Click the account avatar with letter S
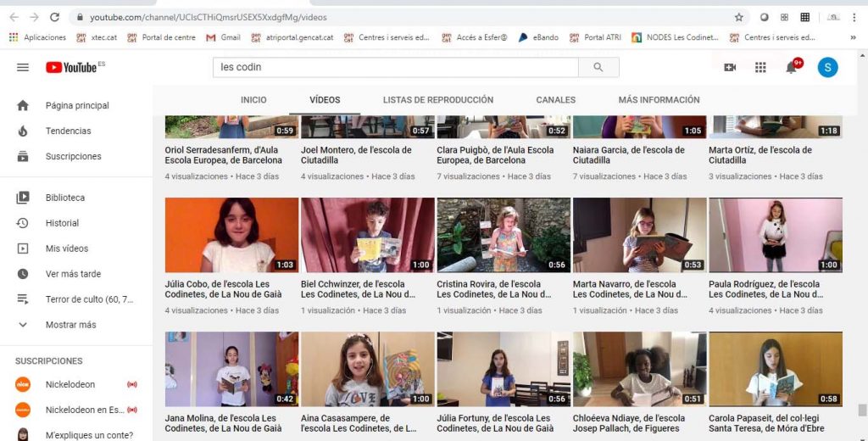 [827, 67]
